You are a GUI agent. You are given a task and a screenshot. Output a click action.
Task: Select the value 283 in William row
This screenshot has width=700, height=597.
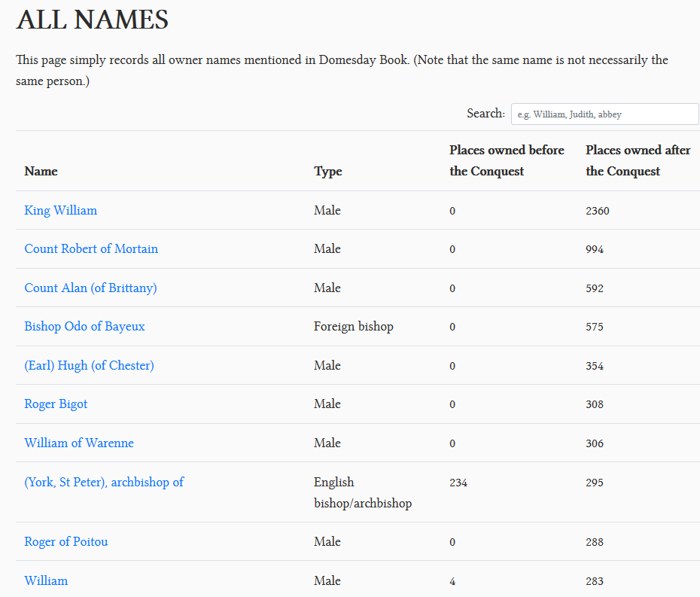pyautogui.click(x=595, y=581)
